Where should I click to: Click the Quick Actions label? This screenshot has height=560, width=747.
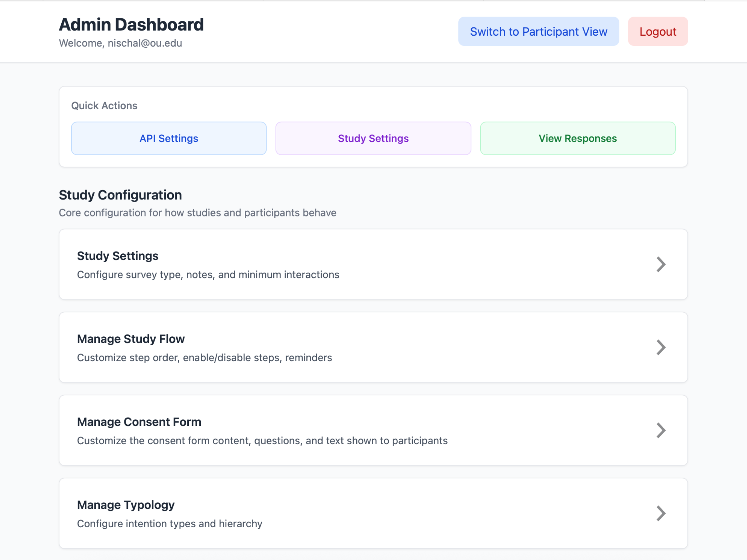[104, 106]
